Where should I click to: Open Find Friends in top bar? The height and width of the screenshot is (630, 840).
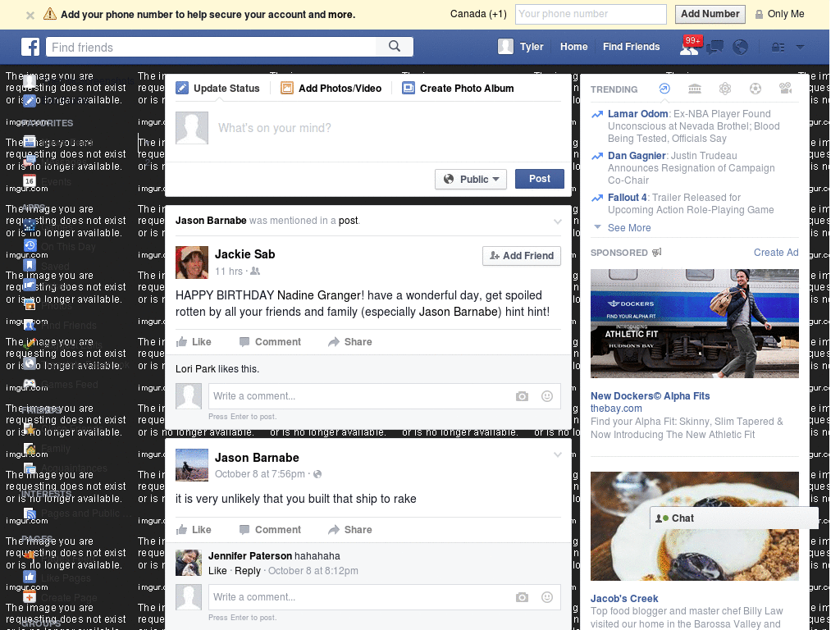(x=631, y=47)
